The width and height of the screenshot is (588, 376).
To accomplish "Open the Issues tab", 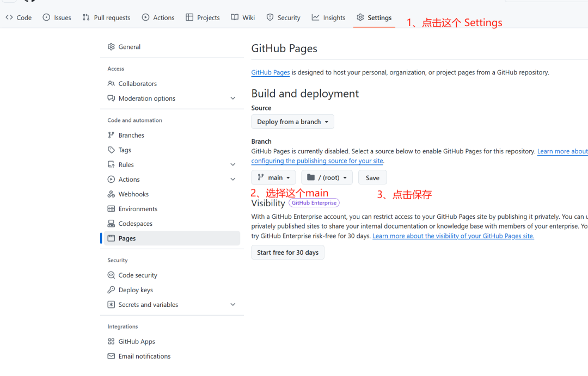I will pyautogui.click(x=57, y=17).
